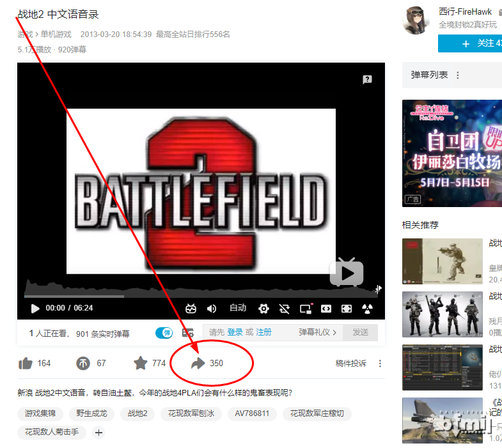The image size is (502, 448).
Task: Click the high-energy flag marker on progress
Action: coord(379,290)
